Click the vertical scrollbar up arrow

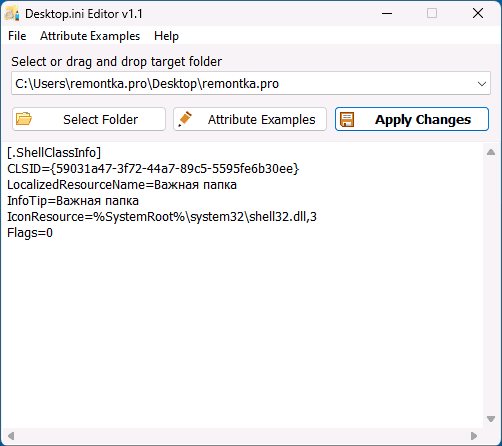pos(491,152)
